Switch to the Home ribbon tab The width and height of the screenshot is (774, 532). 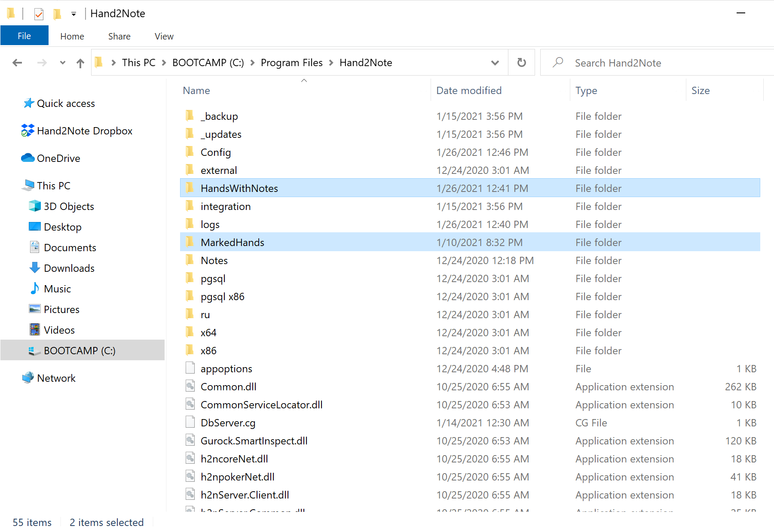click(x=72, y=36)
